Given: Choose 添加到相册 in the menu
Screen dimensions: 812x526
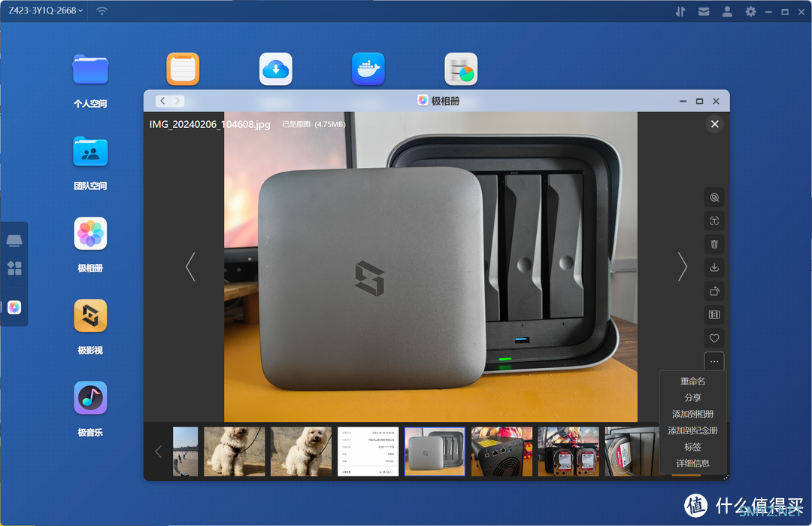Looking at the screenshot, I should (693, 414).
